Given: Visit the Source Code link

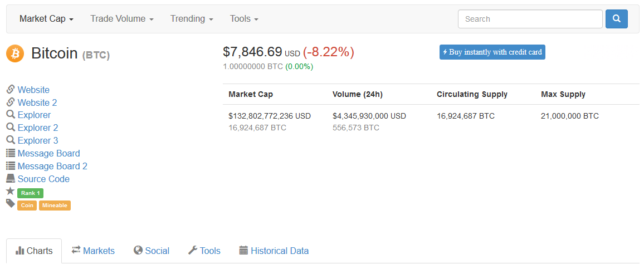Looking at the screenshot, I should (x=43, y=179).
